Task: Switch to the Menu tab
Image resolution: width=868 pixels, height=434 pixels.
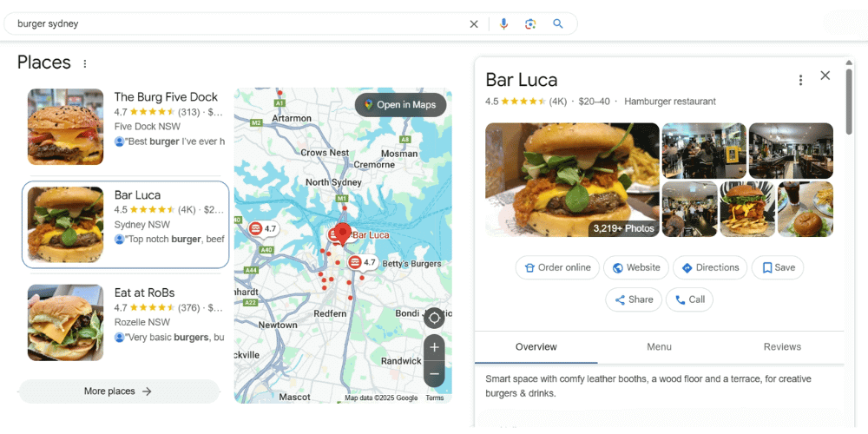Action: [660, 347]
